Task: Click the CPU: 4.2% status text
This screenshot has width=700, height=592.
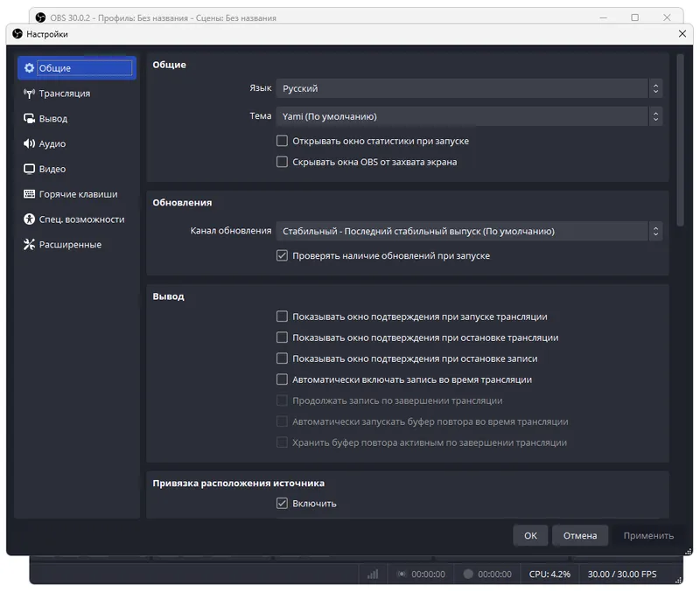Action: coord(549,574)
